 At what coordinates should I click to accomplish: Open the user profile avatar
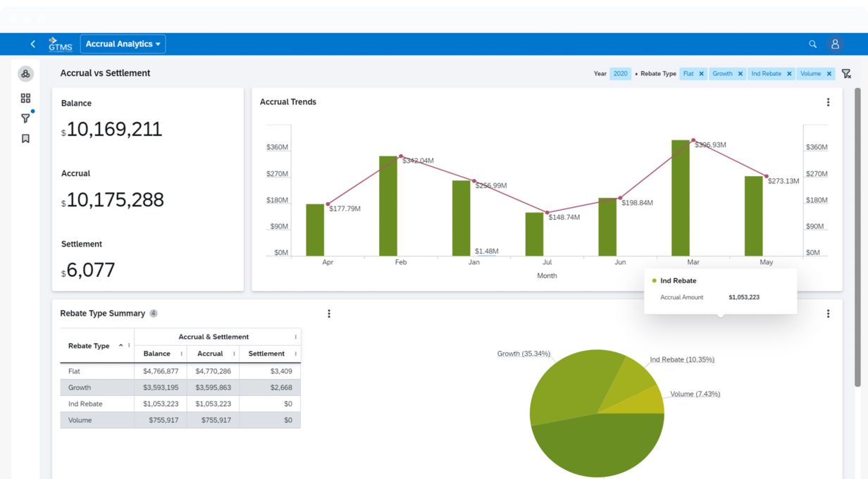coord(835,44)
